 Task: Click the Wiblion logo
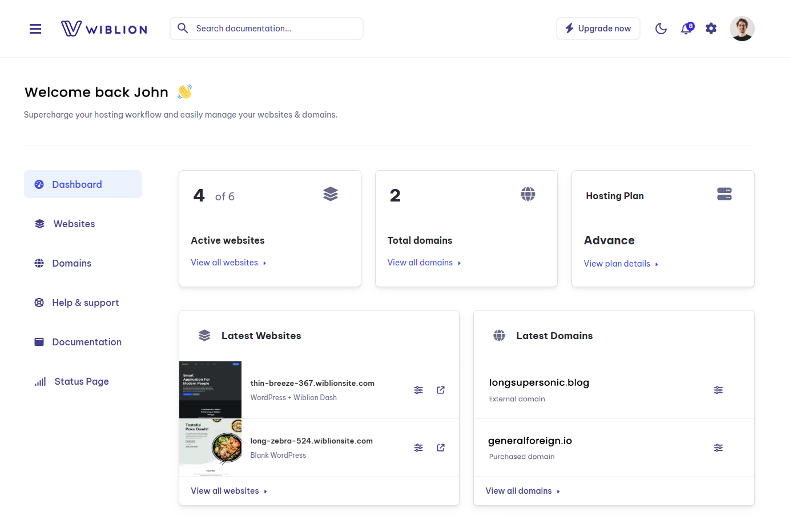tap(104, 28)
